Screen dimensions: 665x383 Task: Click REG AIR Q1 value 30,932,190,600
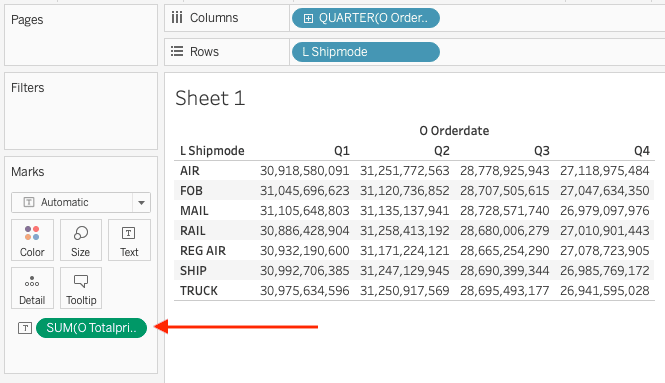pos(305,251)
